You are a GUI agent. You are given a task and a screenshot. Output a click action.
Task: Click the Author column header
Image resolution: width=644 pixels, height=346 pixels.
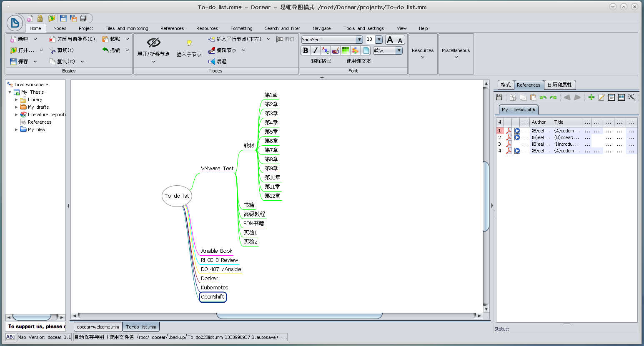click(x=541, y=122)
